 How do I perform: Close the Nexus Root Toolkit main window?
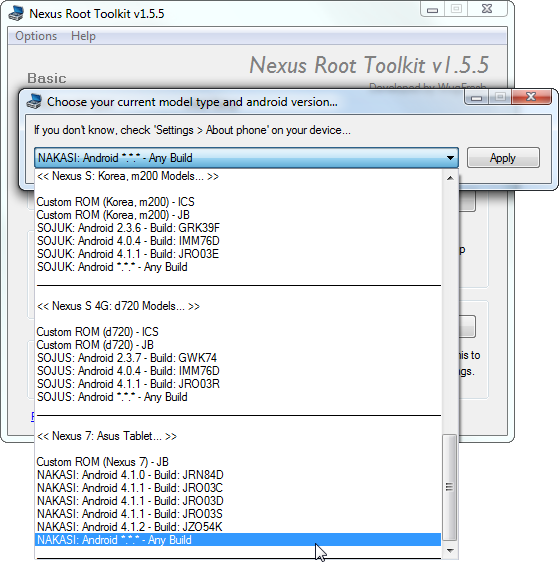tap(487, 9)
